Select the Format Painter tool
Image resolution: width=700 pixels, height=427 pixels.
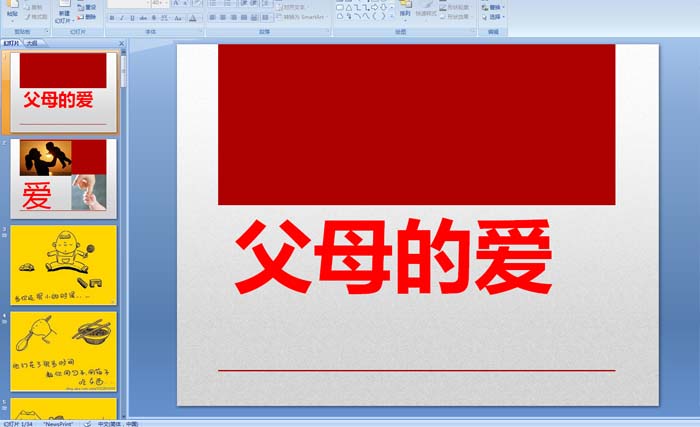(36, 17)
